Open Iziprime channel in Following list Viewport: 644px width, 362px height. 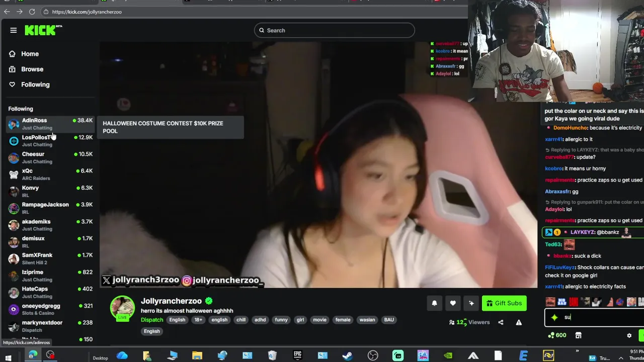(x=50, y=276)
